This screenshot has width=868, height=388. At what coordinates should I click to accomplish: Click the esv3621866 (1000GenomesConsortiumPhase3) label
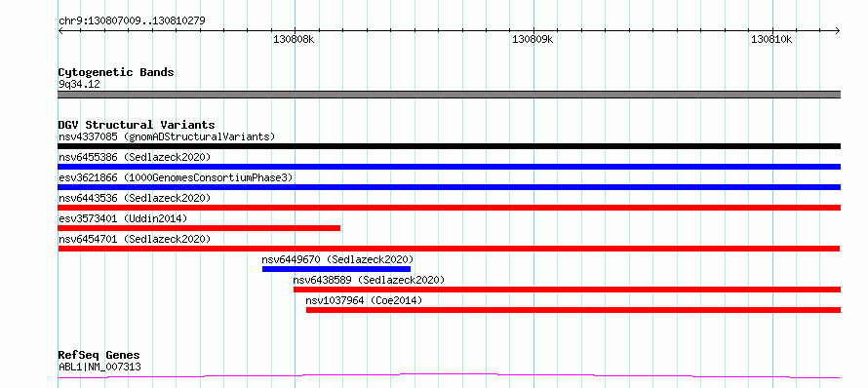pos(176,177)
